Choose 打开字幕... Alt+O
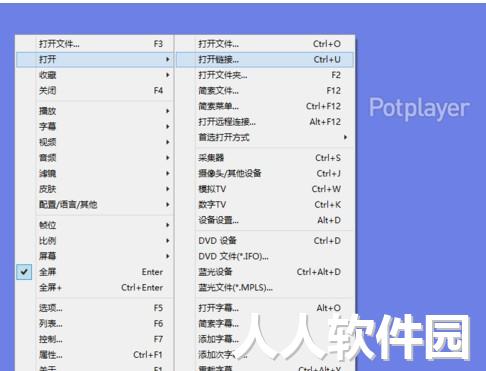 pos(264,308)
